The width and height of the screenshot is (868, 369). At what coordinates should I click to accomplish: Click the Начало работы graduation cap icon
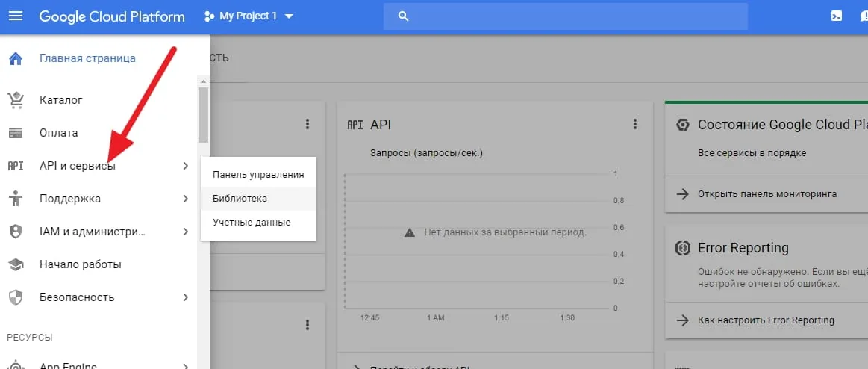[x=16, y=264]
